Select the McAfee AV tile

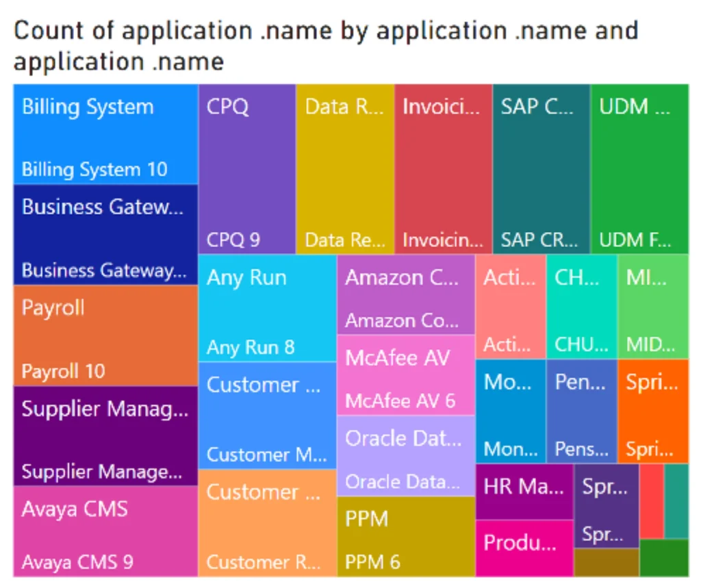coord(405,375)
